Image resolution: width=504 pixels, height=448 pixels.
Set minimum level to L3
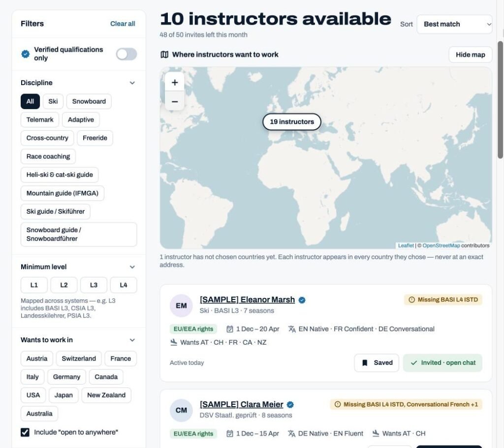point(94,285)
